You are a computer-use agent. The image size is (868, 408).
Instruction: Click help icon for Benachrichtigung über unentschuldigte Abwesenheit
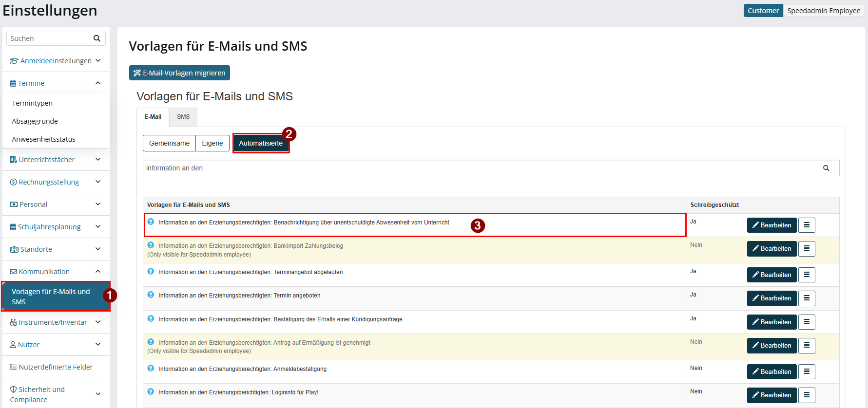tap(151, 222)
